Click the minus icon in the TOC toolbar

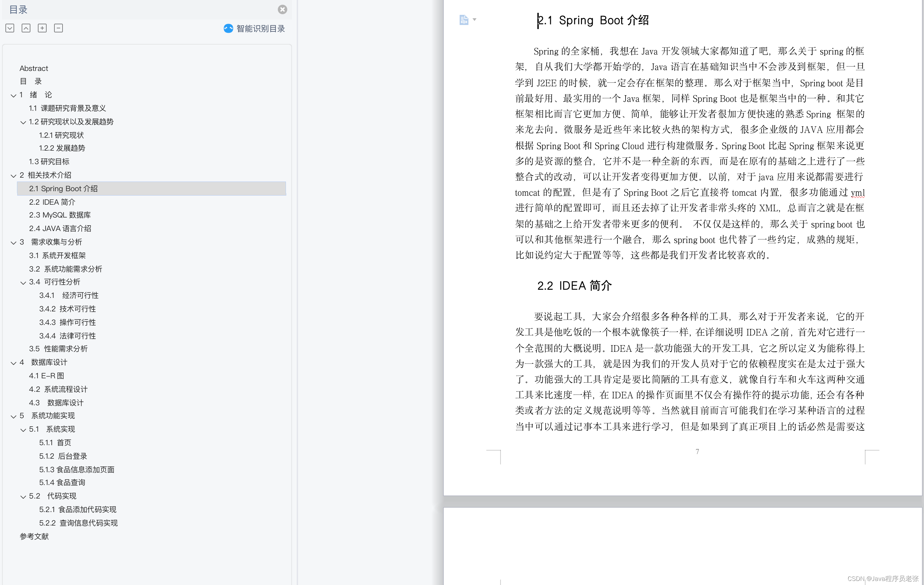click(58, 28)
